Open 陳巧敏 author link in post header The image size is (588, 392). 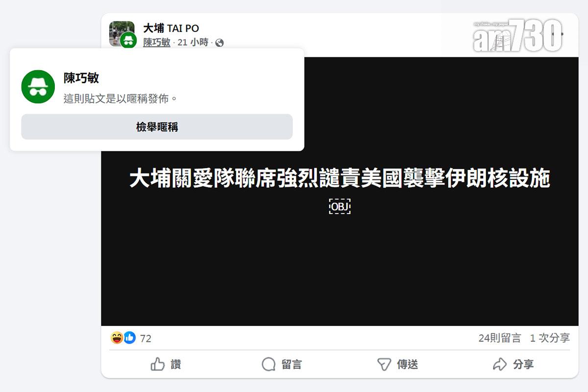[157, 43]
